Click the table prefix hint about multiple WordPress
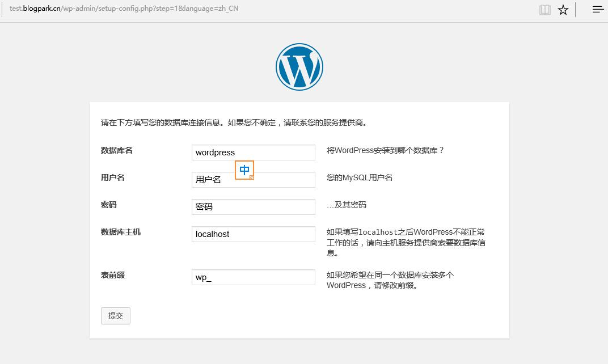This screenshot has height=364, width=608. 390,280
